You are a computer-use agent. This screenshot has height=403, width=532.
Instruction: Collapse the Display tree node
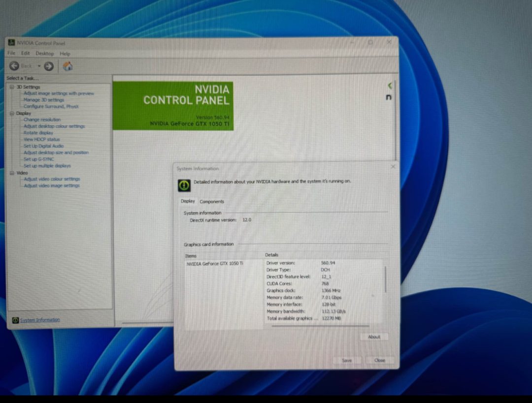pyautogui.click(x=12, y=113)
